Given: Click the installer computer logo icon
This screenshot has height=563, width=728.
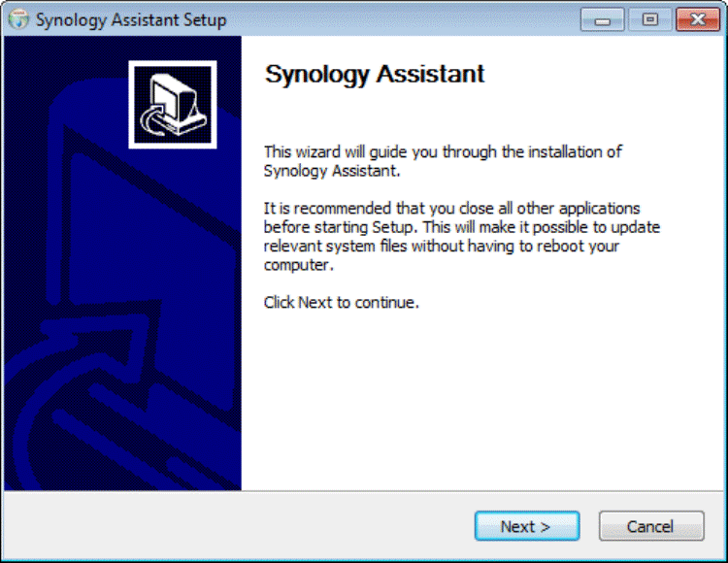Looking at the screenshot, I should click(x=173, y=105).
